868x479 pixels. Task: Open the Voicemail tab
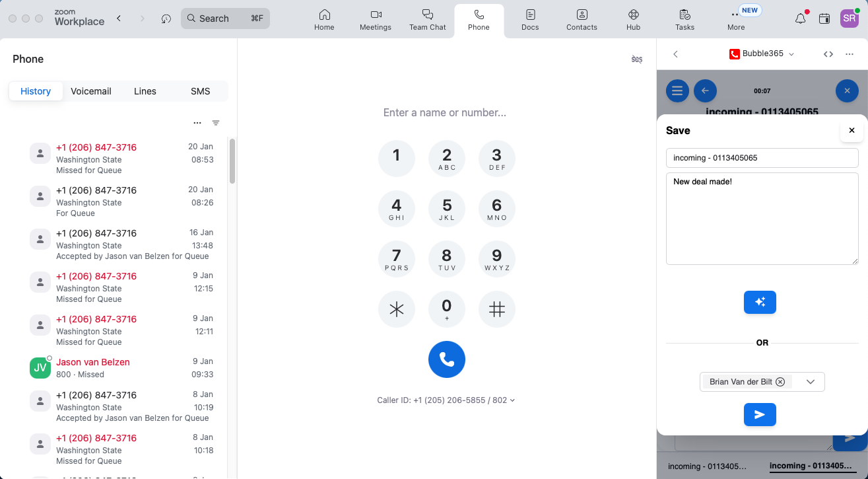[90, 91]
